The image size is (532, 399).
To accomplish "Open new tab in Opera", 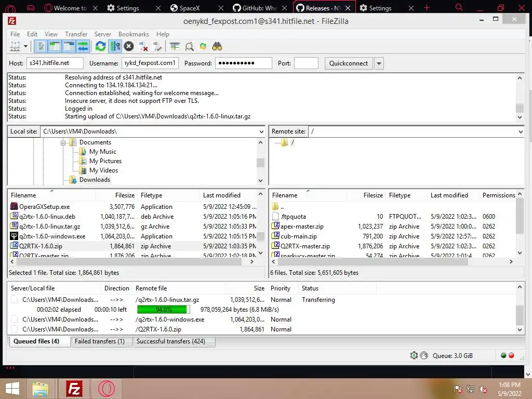I will 427,8.
